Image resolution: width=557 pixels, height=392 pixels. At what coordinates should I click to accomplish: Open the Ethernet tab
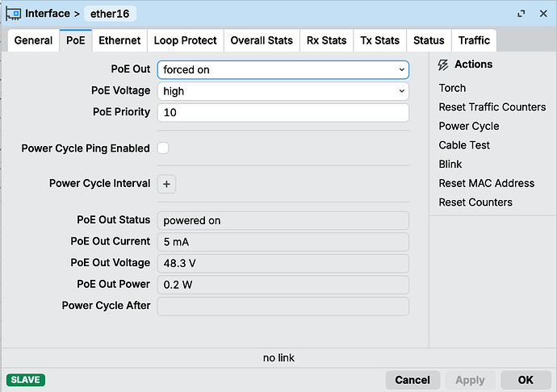(x=119, y=40)
